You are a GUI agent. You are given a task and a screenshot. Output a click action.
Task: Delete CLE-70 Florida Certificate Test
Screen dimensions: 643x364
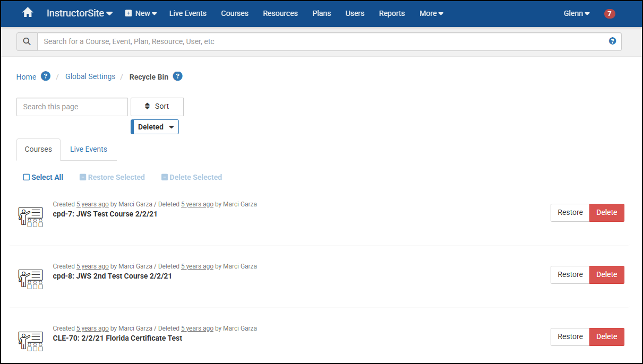pyautogui.click(x=607, y=336)
